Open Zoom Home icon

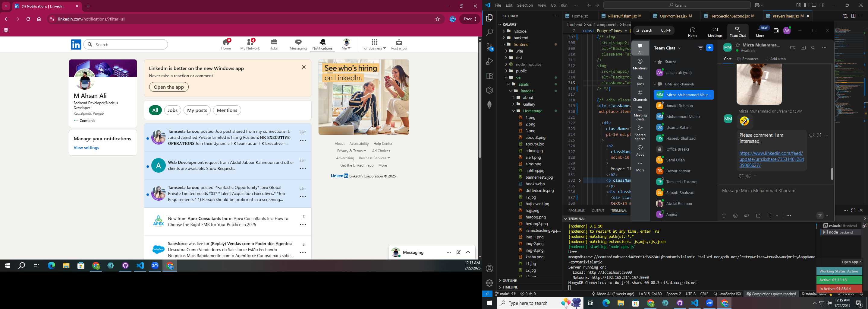[x=692, y=32]
